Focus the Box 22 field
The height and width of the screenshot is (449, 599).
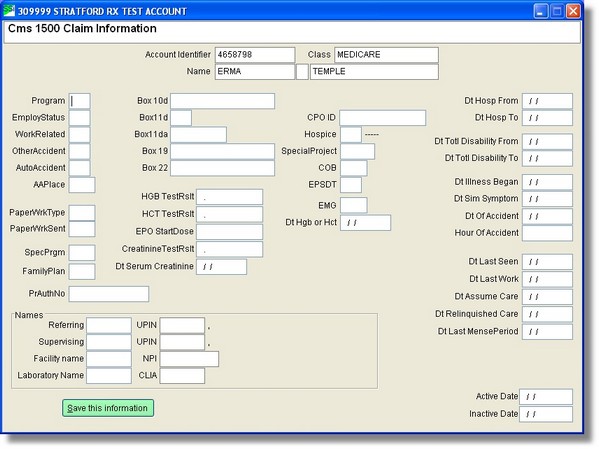click(222, 168)
